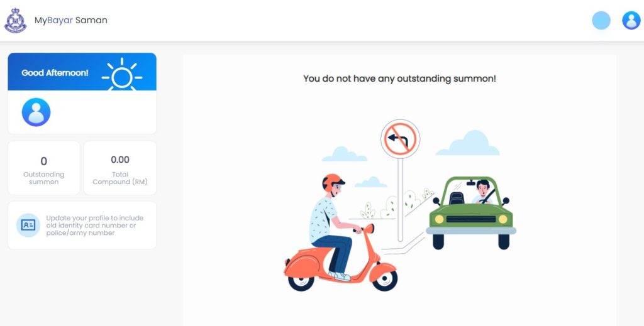Click the no outstanding summon message
Viewport: 644px width, 326px height.
click(x=399, y=79)
